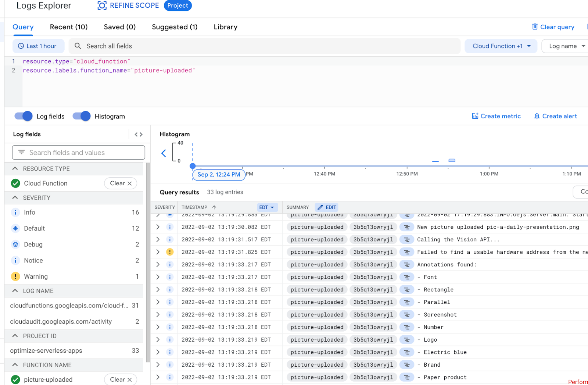Click the histogram time handle at Sep 2, 12:24 PM
This screenshot has width=588, height=385.
click(193, 166)
